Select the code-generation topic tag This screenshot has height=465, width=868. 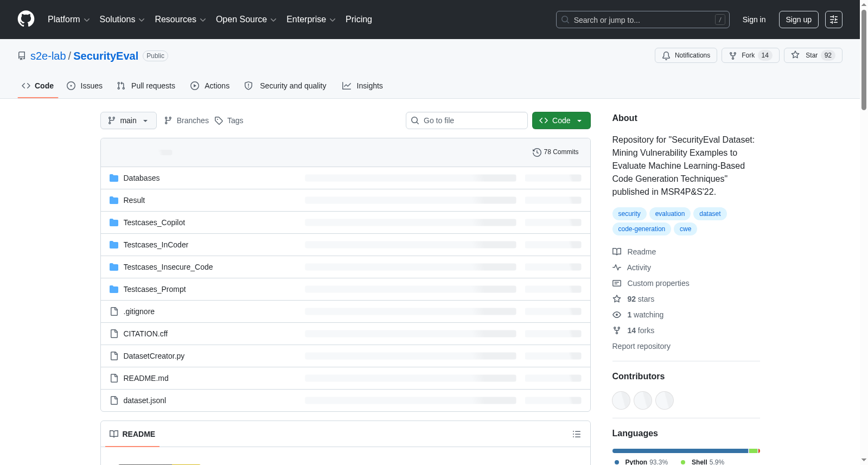coord(641,229)
